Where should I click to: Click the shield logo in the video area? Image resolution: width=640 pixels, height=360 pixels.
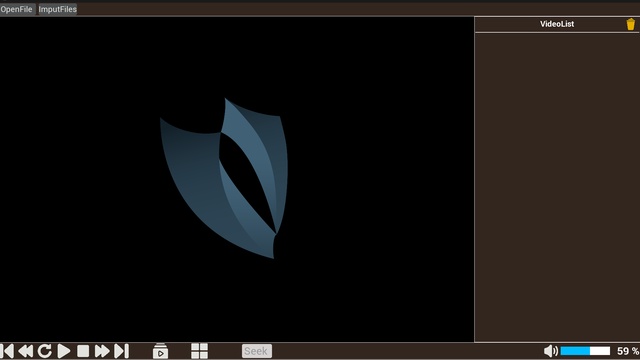coord(224,178)
